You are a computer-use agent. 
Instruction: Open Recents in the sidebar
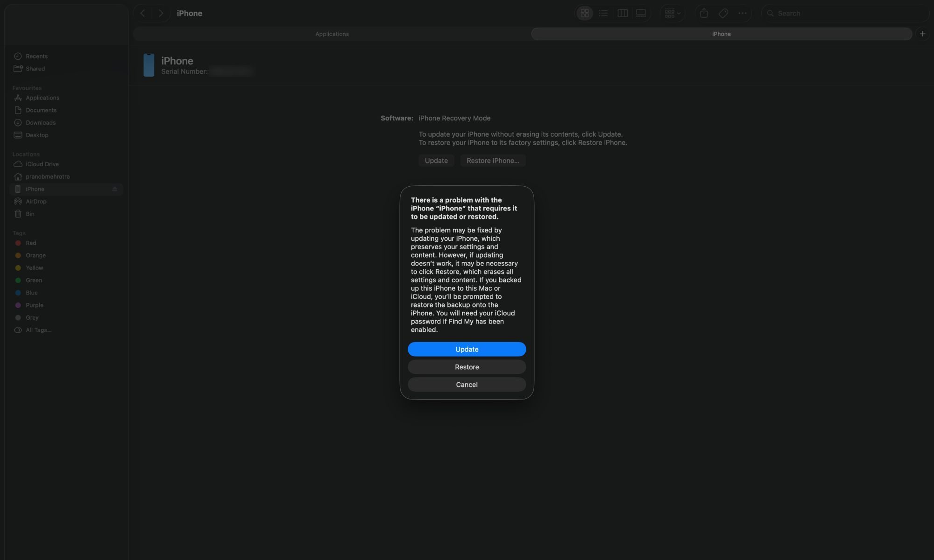coord(66,56)
